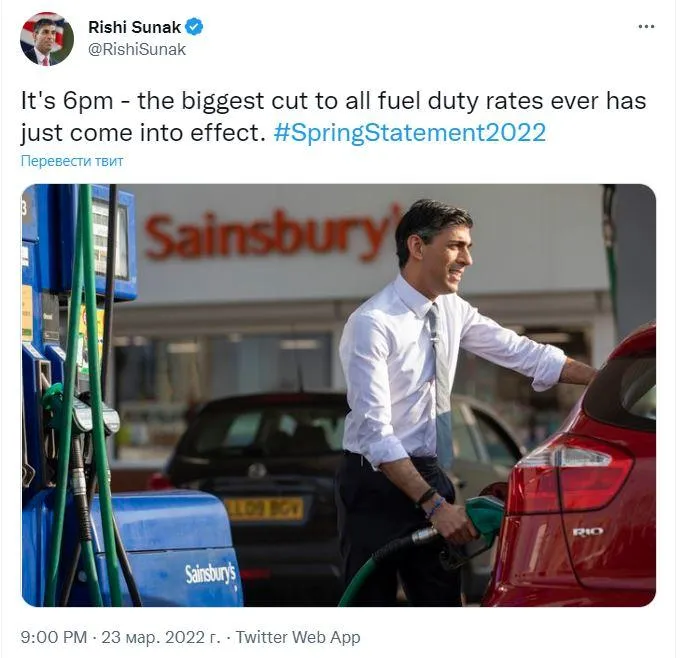Image resolution: width=700 pixels, height=658 pixels.
Task: Click the Перевести твит translate link
Action: (x=72, y=161)
